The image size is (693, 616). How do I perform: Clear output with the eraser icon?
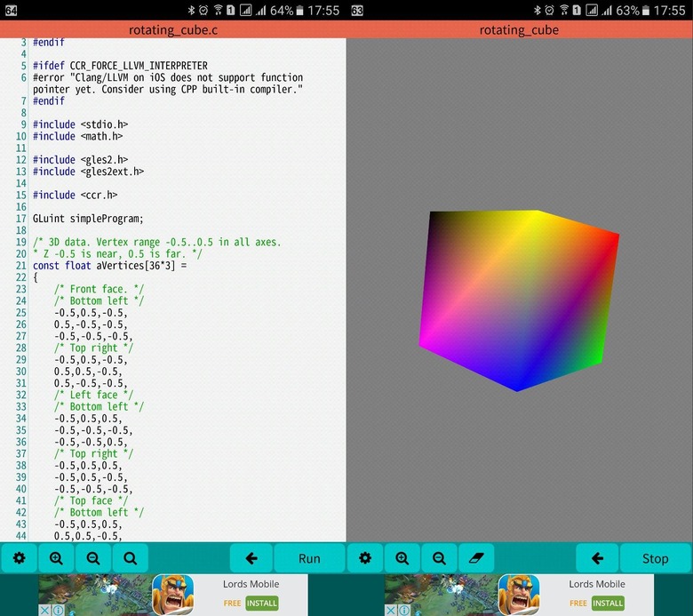pos(476,558)
